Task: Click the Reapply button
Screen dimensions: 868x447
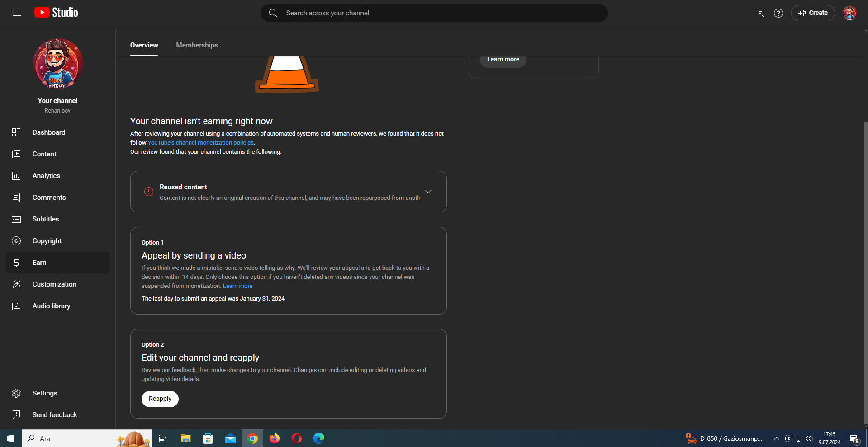Action: click(x=160, y=399)
